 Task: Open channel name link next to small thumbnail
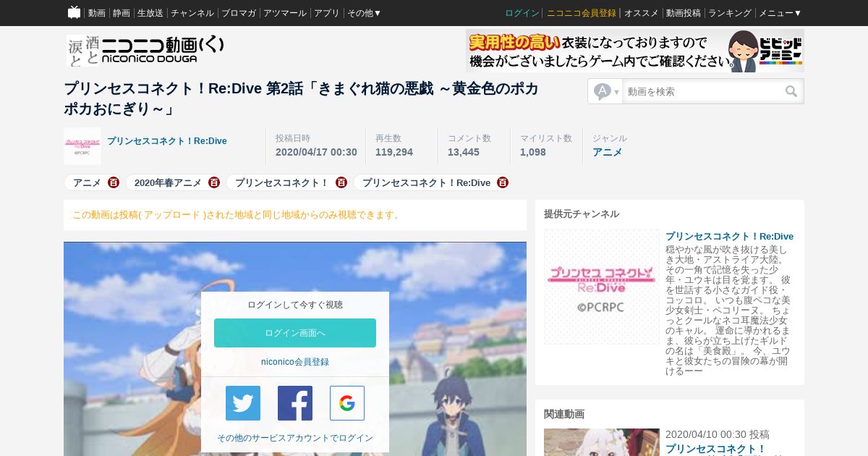(x=167, y=141)
